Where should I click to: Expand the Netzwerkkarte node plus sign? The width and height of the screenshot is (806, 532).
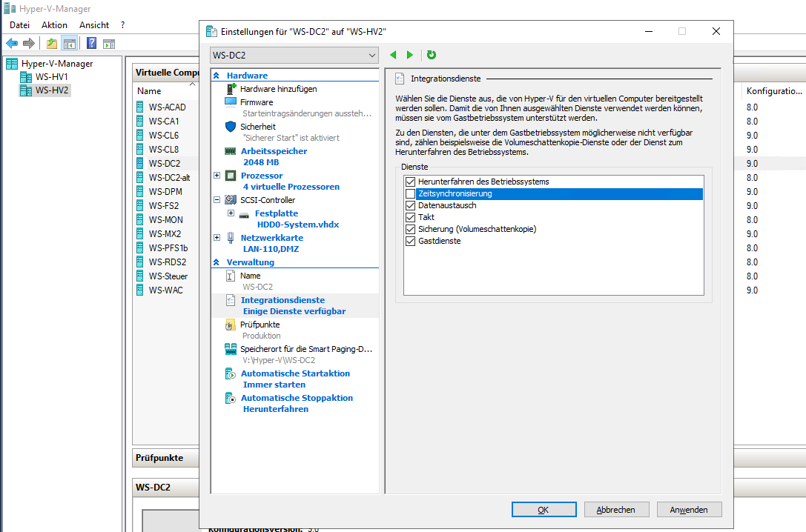pos(217,238)
